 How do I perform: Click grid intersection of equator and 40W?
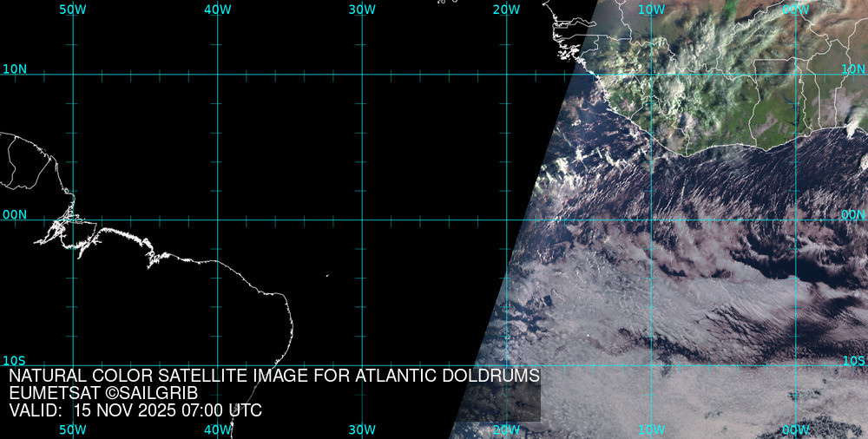pos(217,219)
